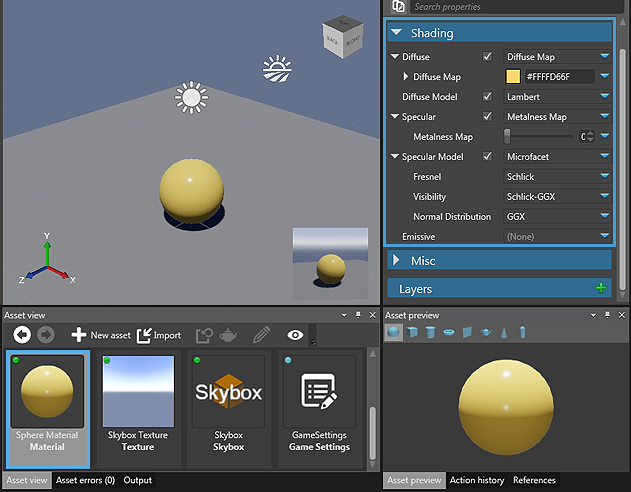
Task: Toggle the asset view eye filter
Action: pyautogui.click(x=295, y=335)
